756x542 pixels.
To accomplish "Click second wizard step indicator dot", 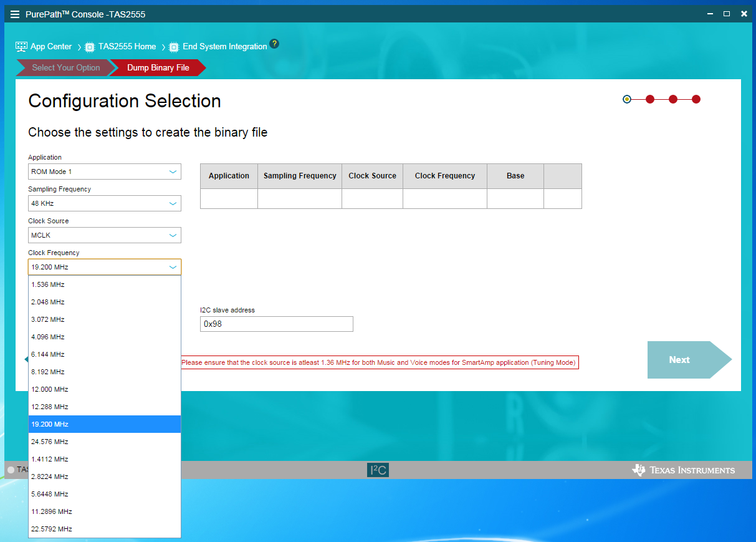I will [x=650, y=99].
